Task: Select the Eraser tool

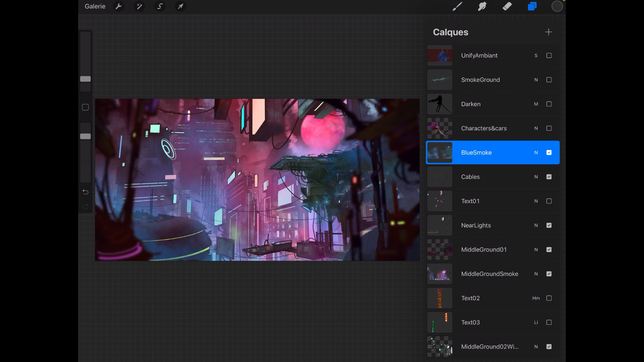Action: coord(507,6)
